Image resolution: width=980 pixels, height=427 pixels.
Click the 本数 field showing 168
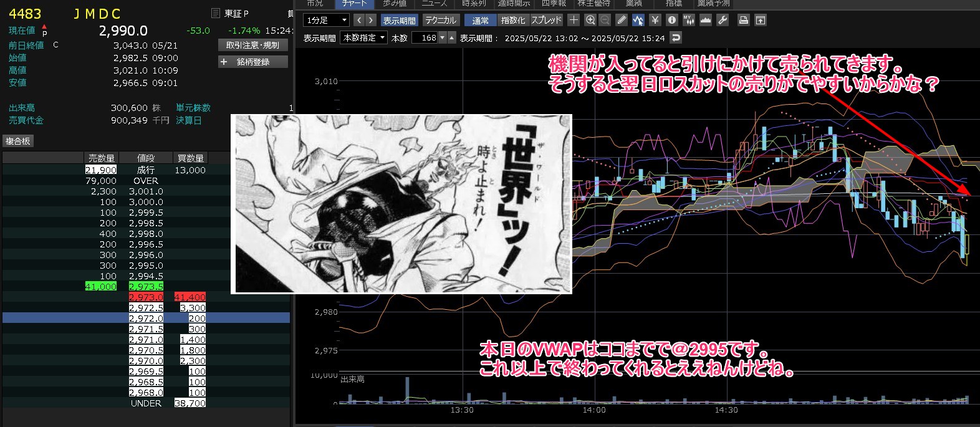point(425,38)
